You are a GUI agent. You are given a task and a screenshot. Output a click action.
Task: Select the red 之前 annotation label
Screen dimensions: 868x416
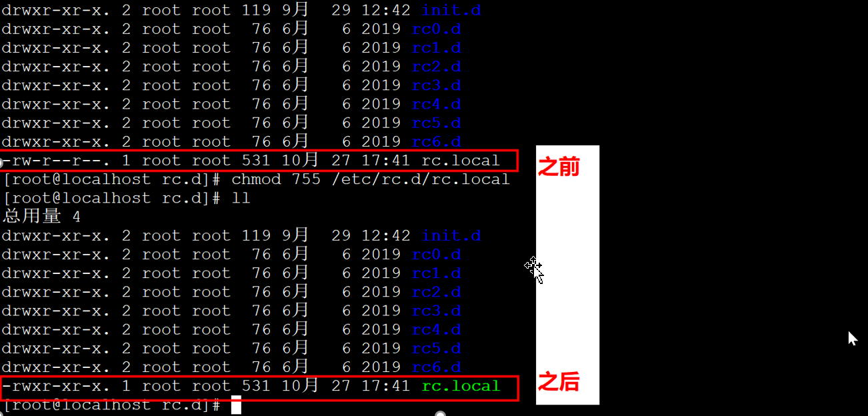559,168
